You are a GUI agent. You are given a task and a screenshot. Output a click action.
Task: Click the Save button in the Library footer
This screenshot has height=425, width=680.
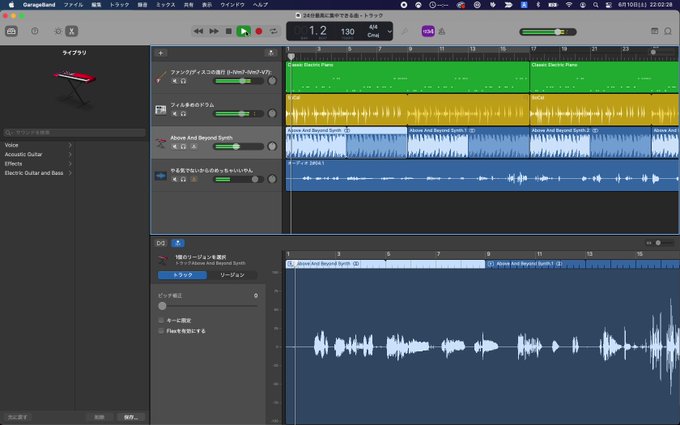[131, 417]
